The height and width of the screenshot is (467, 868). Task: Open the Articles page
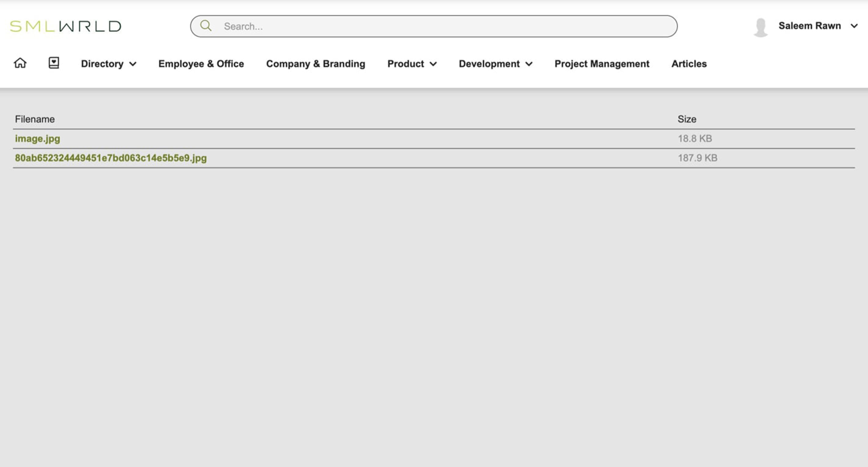(x=689, y=64)
